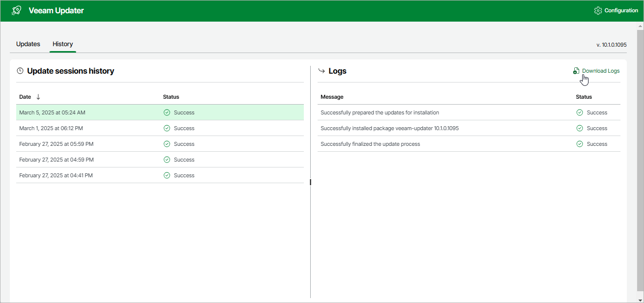Click the Status column header in Logs
Screen dimensions: 644x303
pyautogui.click(x=584, y=97)
